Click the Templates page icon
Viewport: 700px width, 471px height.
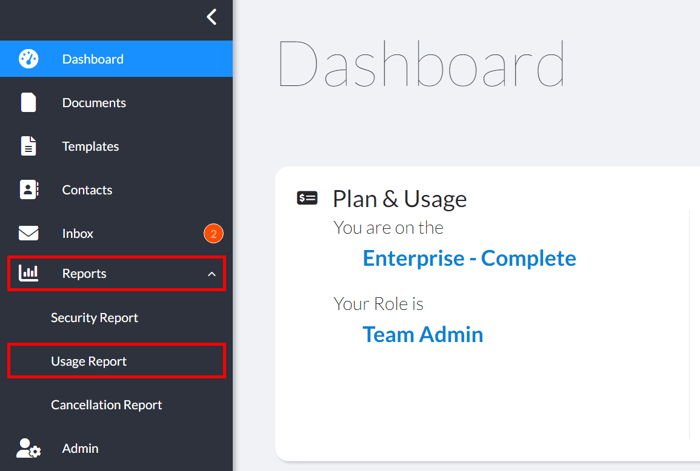point(28,146)
